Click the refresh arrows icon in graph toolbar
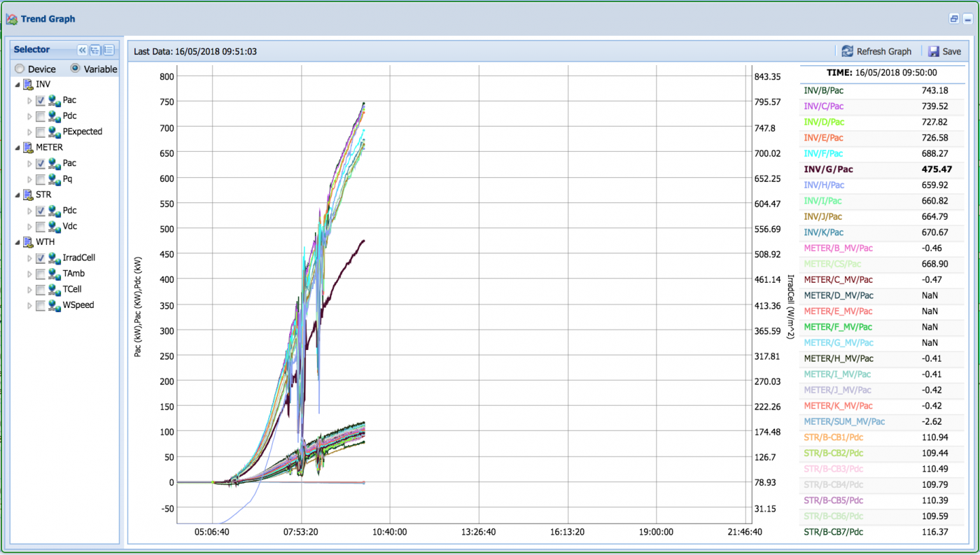 click(x=847, y=51)
